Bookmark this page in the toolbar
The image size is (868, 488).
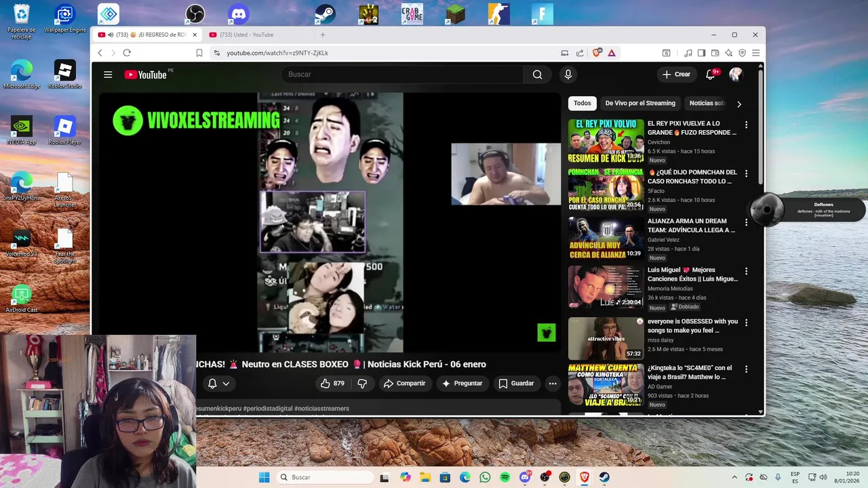[199, 53]
